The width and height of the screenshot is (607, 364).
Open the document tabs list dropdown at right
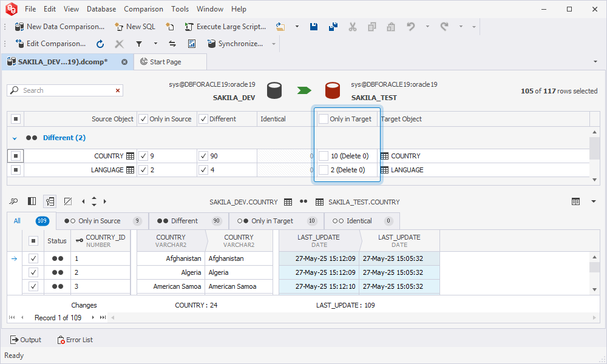pos(595,61)
